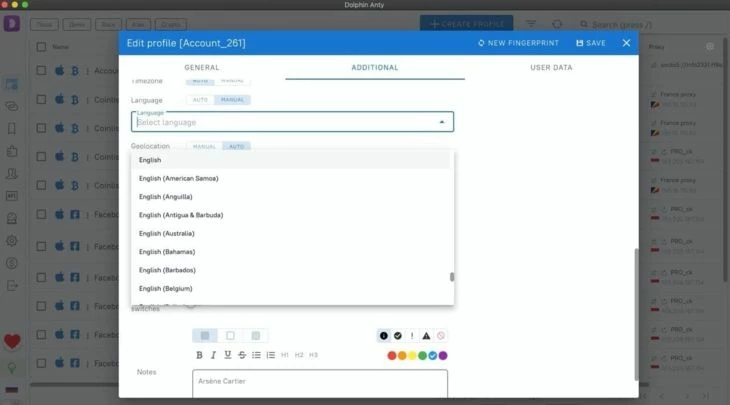Click the logout icon in left sidebar
Image resolution: width=730 pixels, height=405 pixels.
click(x=12, y=285)
